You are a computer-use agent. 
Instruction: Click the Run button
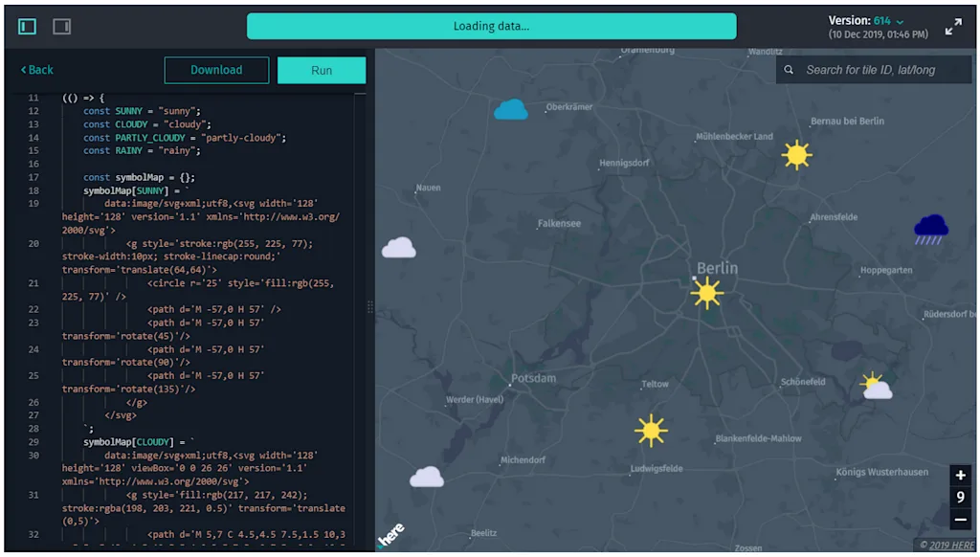(x=322, y=70)
